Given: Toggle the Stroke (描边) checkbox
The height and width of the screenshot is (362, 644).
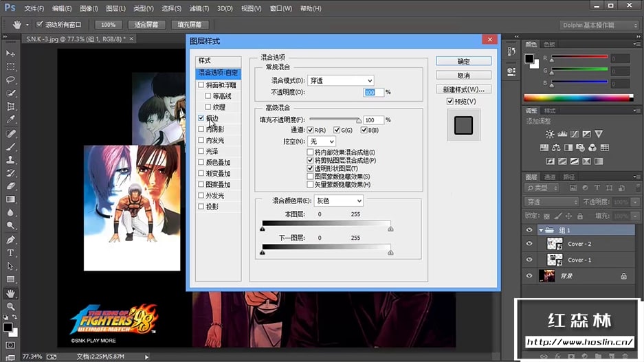Looking at the screenshot, I should point(201,117).
